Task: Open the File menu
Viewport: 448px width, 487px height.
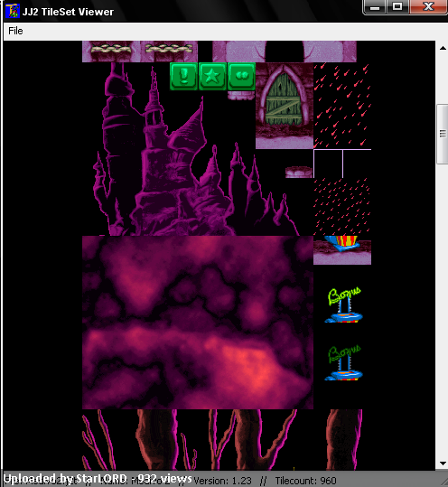Action: click(x=15, y=31)
